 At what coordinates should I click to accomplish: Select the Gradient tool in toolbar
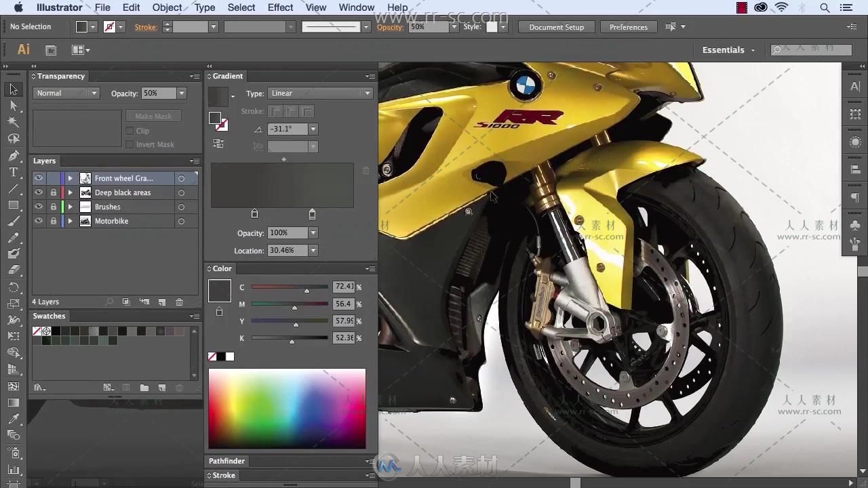tap(13, 403)
